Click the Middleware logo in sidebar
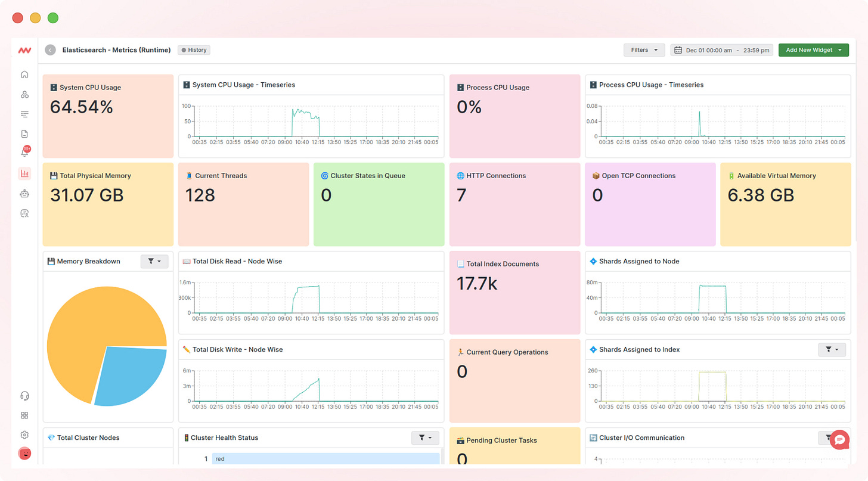 (24, 51)
